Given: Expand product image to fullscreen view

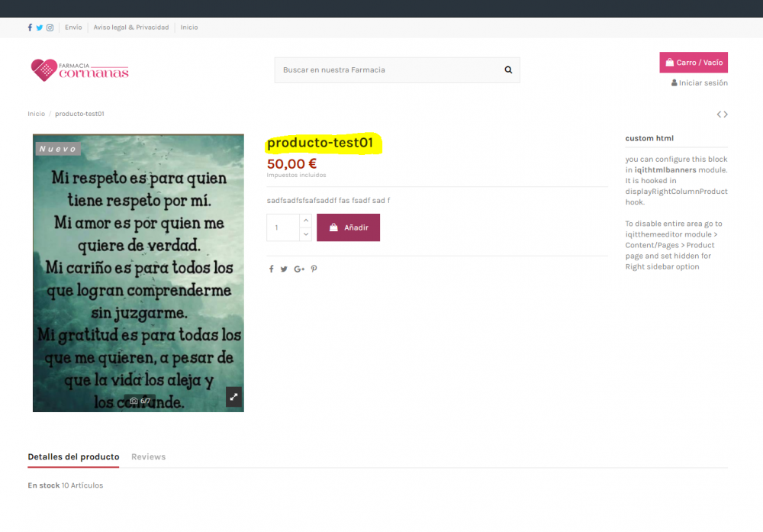Looking at the screenshot, I should [233, 397].
